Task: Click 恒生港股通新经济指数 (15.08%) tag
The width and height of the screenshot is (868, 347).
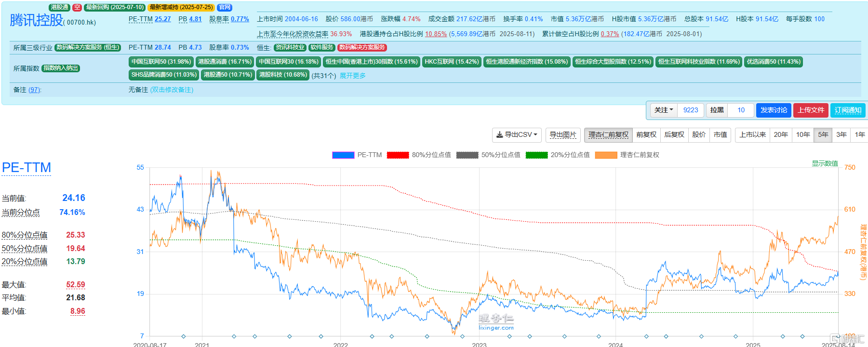Action: [527, 62]
